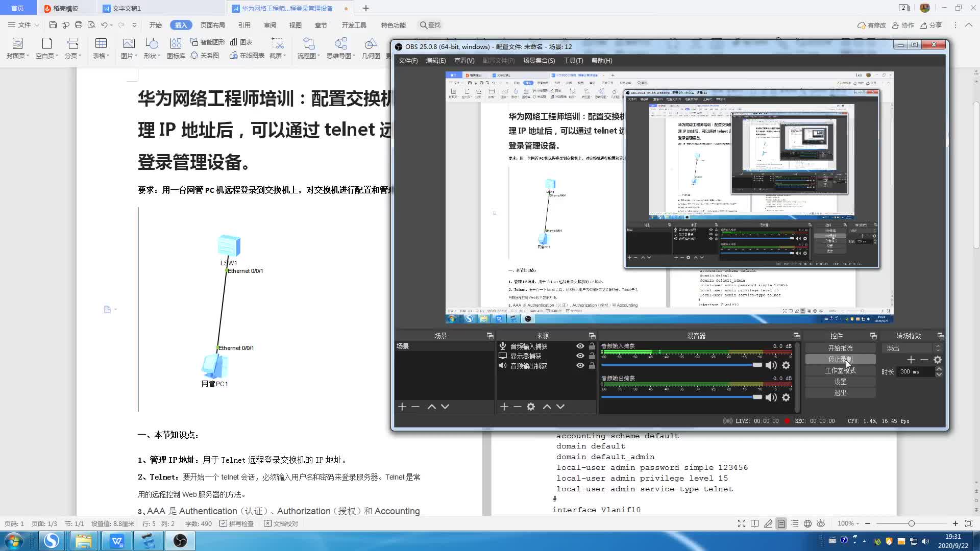Screen dimensions: 980x551
Task: Open print preview in WPS toolbar
Action: tap(91, 25)
